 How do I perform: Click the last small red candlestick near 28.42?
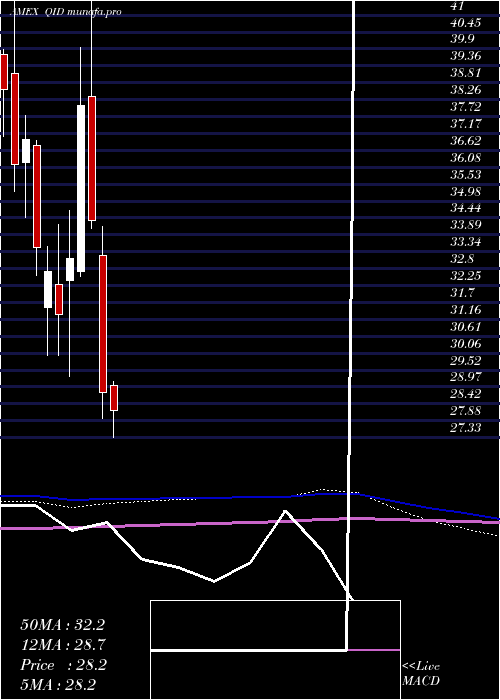pyautogui.click(x=114, y=398)
